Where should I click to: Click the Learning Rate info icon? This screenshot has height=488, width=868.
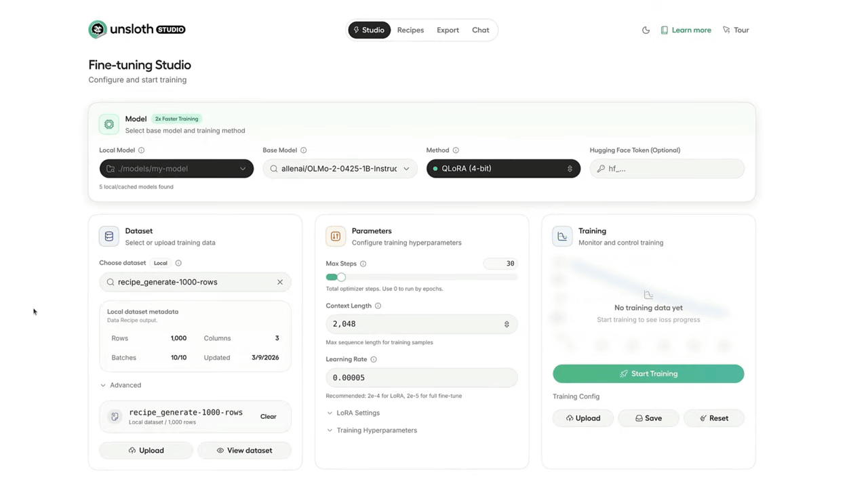374,359
